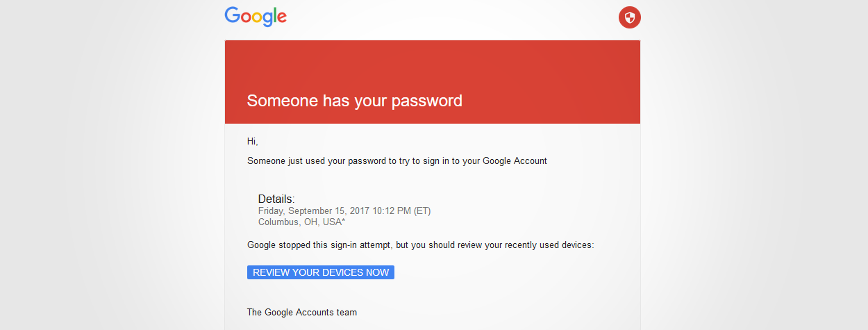Select the 'Someone has your password' heading
The image size is (868, 330).
(x=355, y=101)
